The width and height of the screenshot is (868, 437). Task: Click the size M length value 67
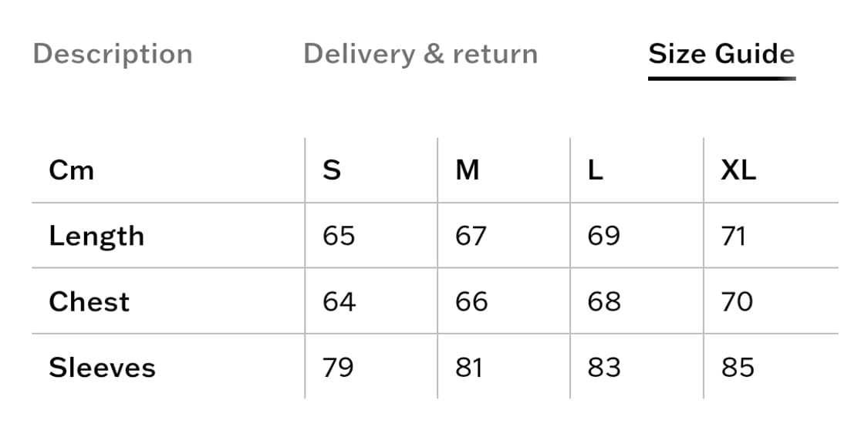[471, 236]
